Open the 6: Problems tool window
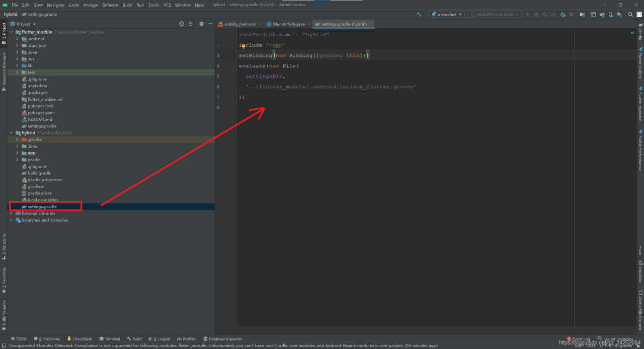The image size is (644, 349). 46,339
